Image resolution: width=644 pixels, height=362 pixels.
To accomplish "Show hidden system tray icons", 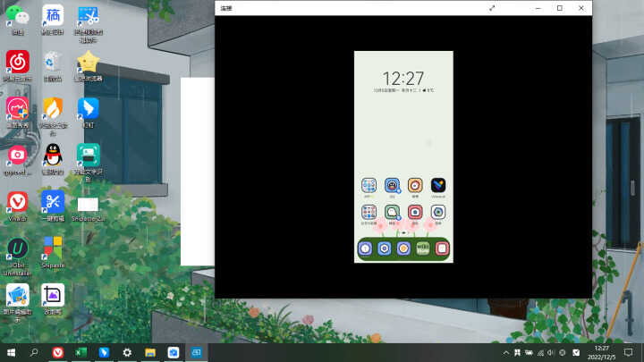I will pos(506,353).
